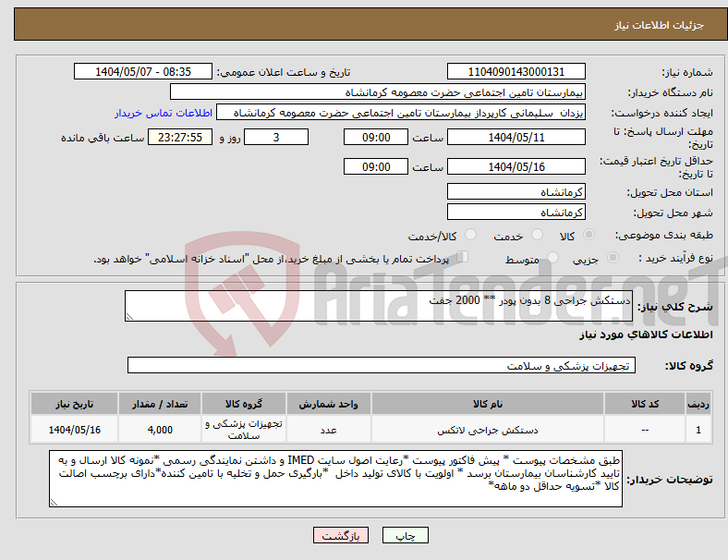Click the تعداد / مقدار column header
The width and height of the screenshot is (728, 560).
(160, 404)
